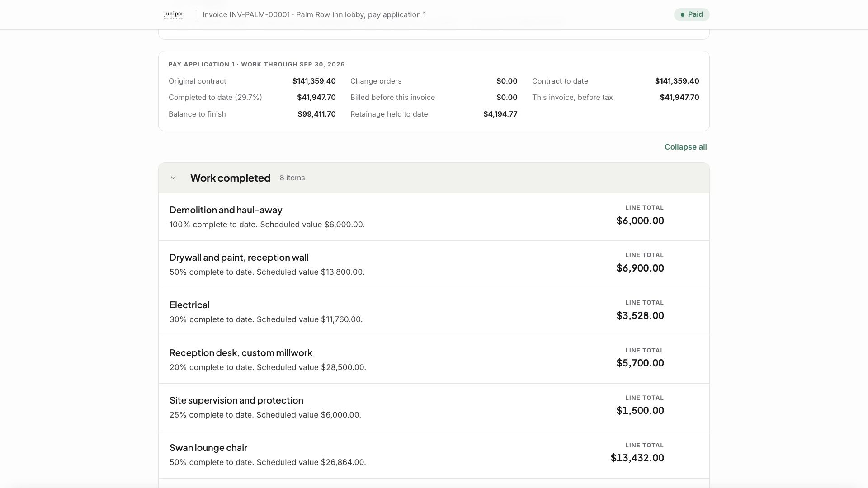Click the $6,900.00 line total
This screenshot has width=868, height=488.
[x=640, y=268]
